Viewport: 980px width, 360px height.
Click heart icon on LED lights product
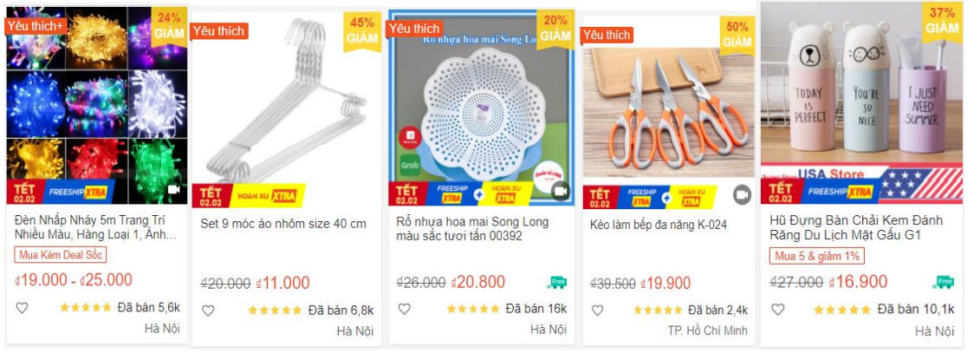coord(22,308)
